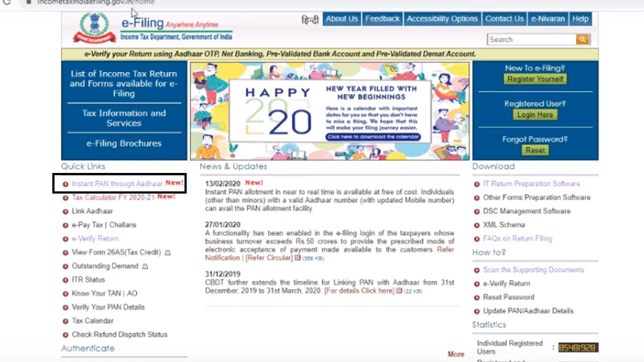Open the e-Nivaran menu item

pyautogui.click(x=548, y=19)
